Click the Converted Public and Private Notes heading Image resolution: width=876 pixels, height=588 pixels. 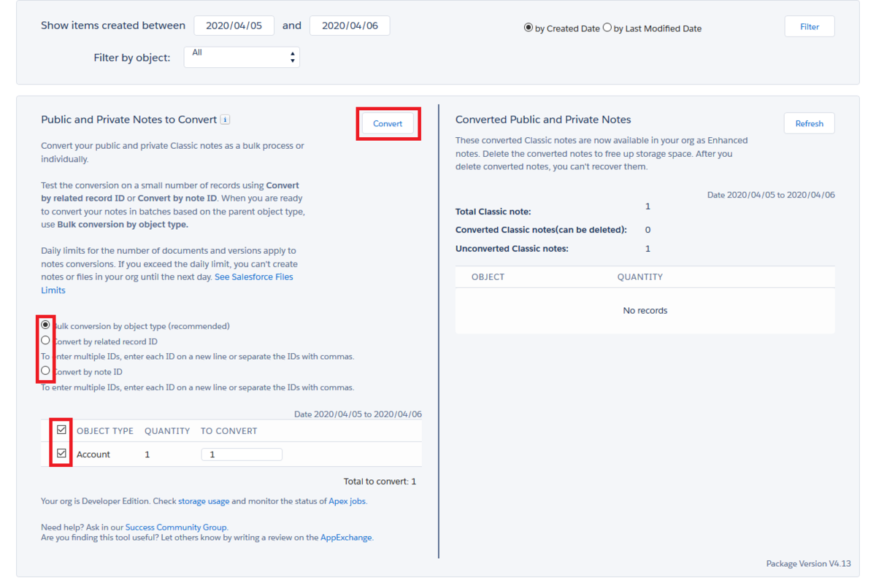[543, 120]
